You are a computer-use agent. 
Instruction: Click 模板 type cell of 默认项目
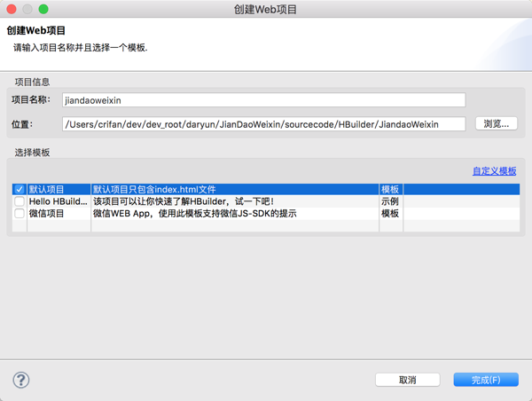[x=390, y=190]
